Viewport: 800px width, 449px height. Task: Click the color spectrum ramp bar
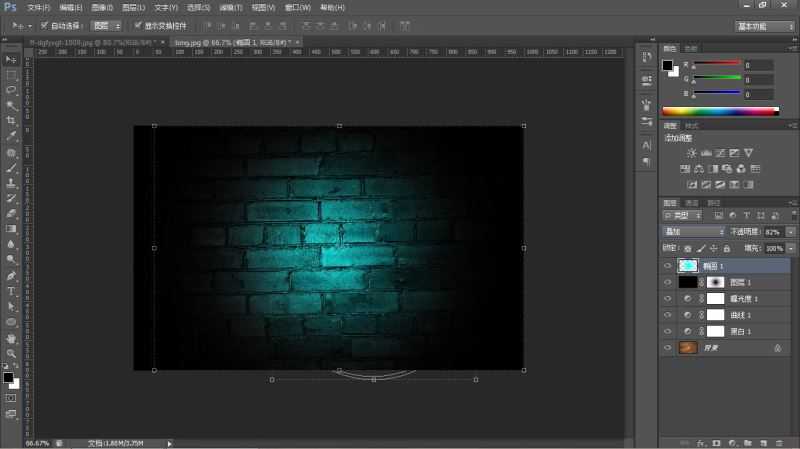point(720,110)
